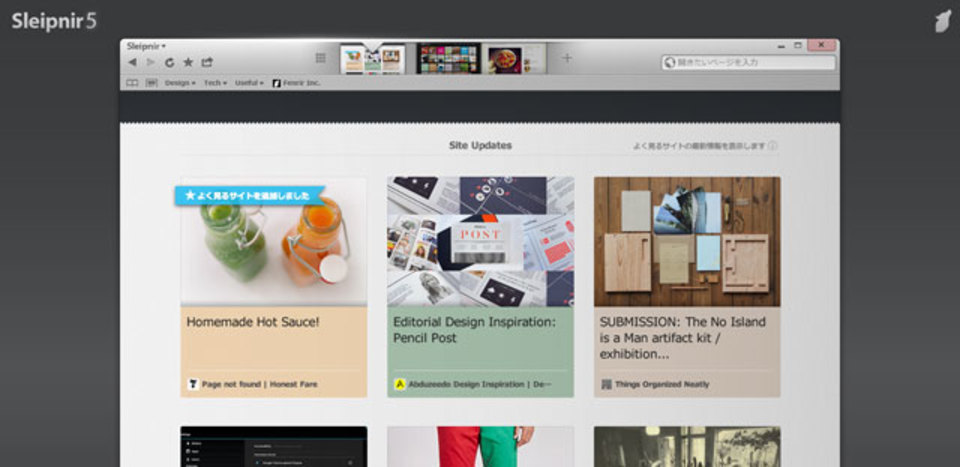This screenshot has width=960, height=467.
Task: Click the globe icon in the address field
Action: pyautogui.click(x=670, y=62)
